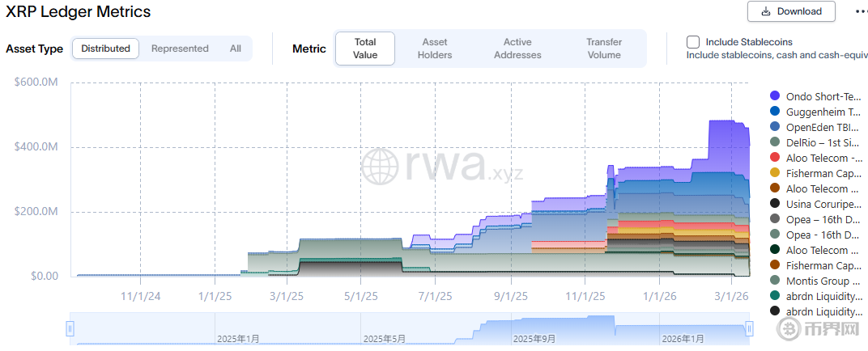This screenshot has height=351, width=868.
Task: Click the DelRio – 1st Si... legend item
Action: point(816,142)
